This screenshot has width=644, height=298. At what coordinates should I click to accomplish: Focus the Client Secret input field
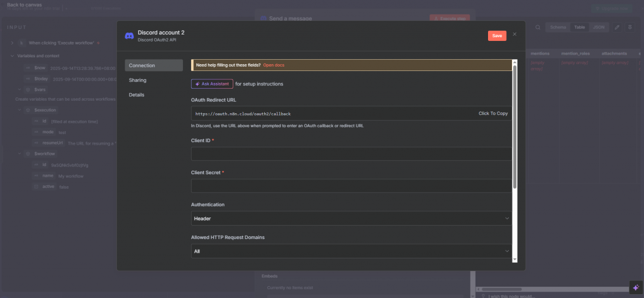point(352,186)
